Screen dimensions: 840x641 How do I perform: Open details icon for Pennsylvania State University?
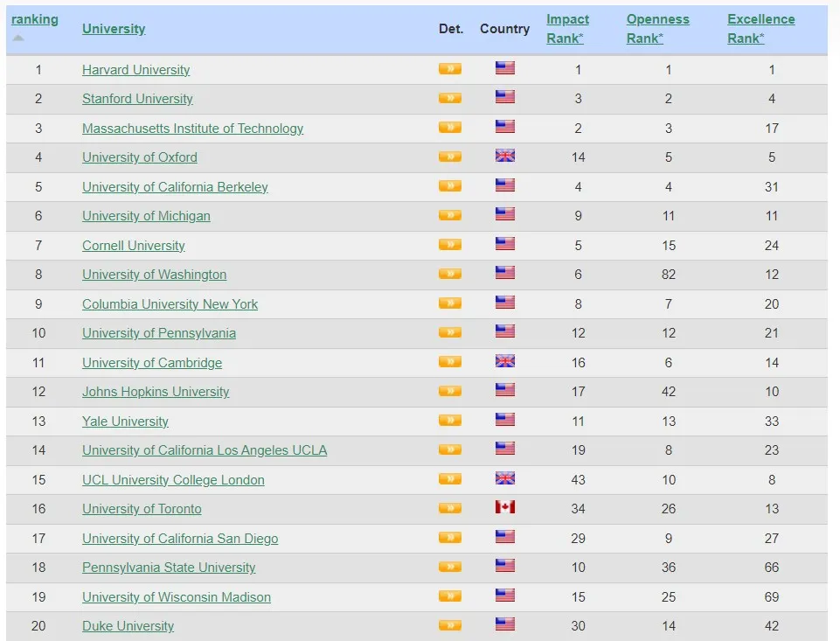click(x=450, y=567)
